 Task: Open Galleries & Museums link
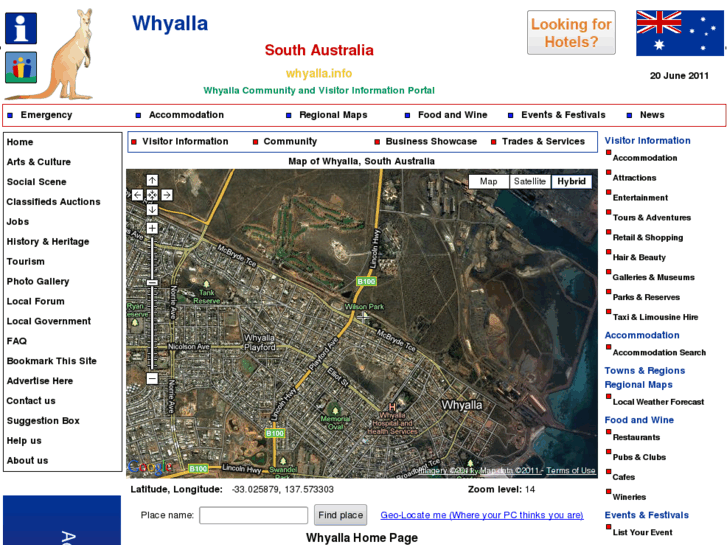tap(654, 277)
